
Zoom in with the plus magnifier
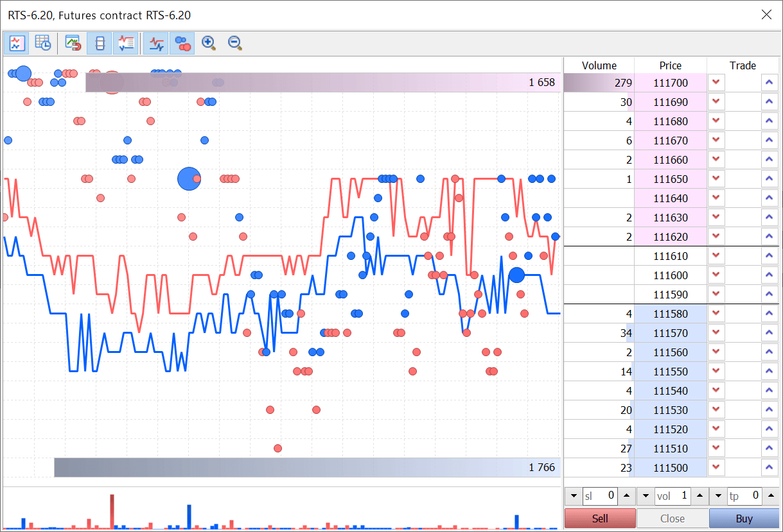pyautogui.click(x=208, y=43)
